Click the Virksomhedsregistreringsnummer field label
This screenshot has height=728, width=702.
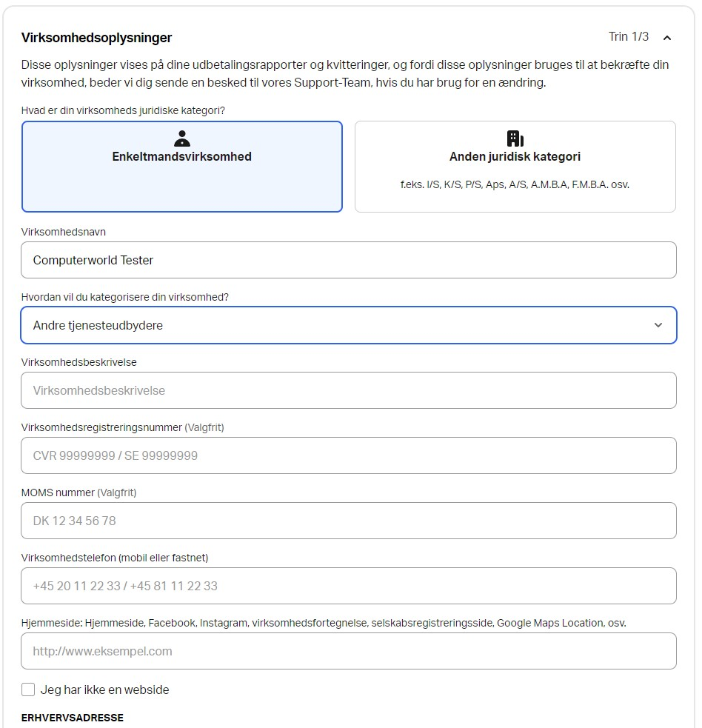click(x=101, y=427)
